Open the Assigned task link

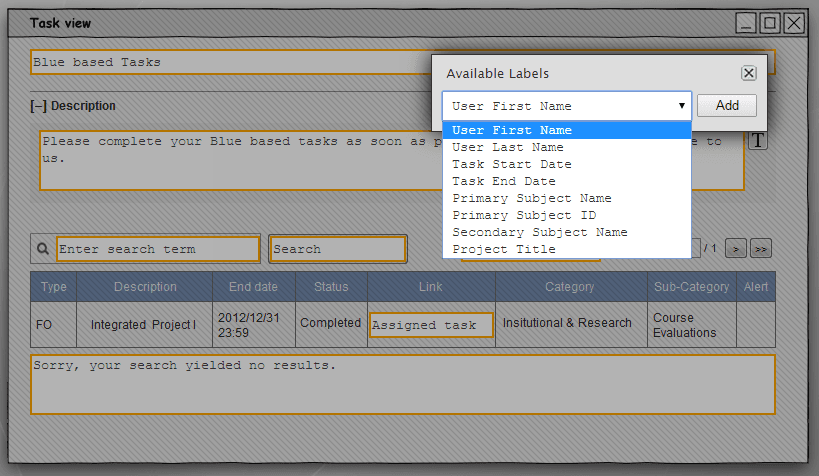[x=431, y=325]
